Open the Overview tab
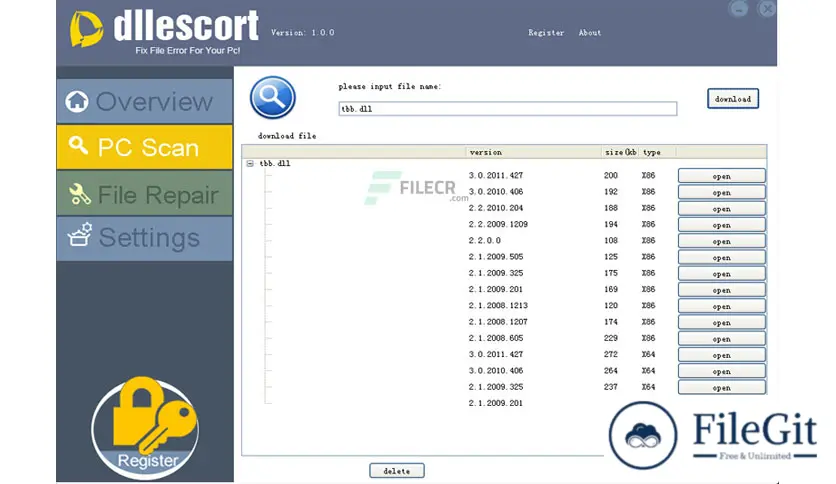836x484 pixels. pos(144,101)
